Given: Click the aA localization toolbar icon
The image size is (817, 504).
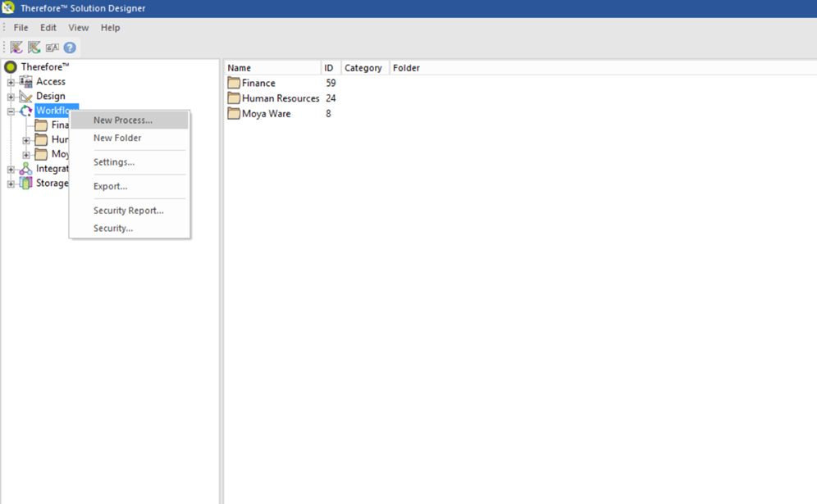Looking at the screenshot, I should (x=52, y=48).
